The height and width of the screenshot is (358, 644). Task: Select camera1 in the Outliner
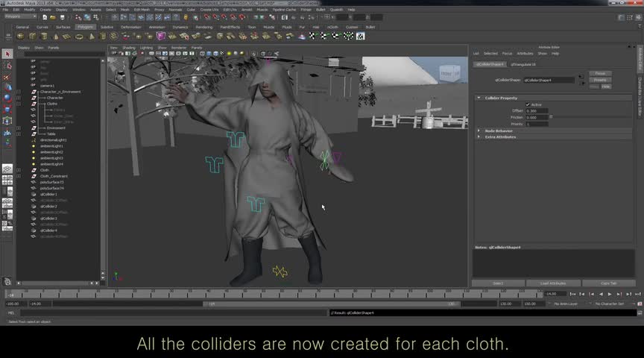point(47,86)
